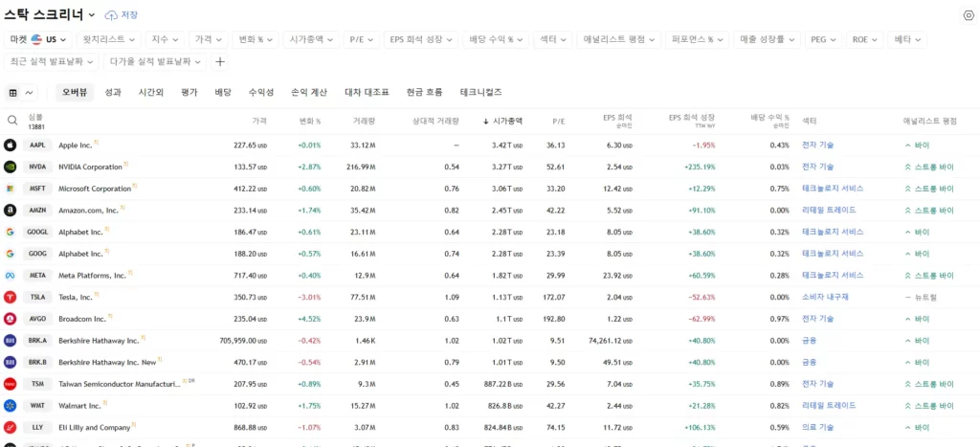980x447 pixels.
Task: Switch to the 현금 흐름 tab
Action: click(x=424, y=93)
